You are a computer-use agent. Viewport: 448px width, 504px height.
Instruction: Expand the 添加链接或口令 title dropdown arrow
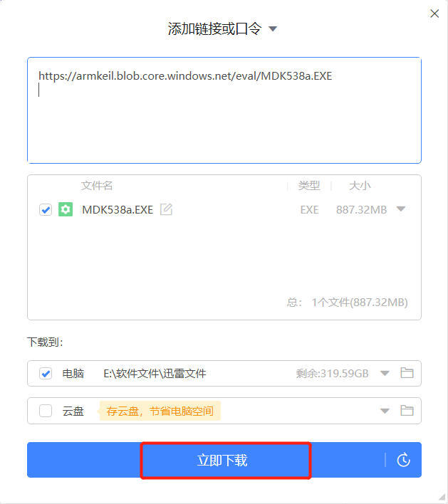point(273,29)
